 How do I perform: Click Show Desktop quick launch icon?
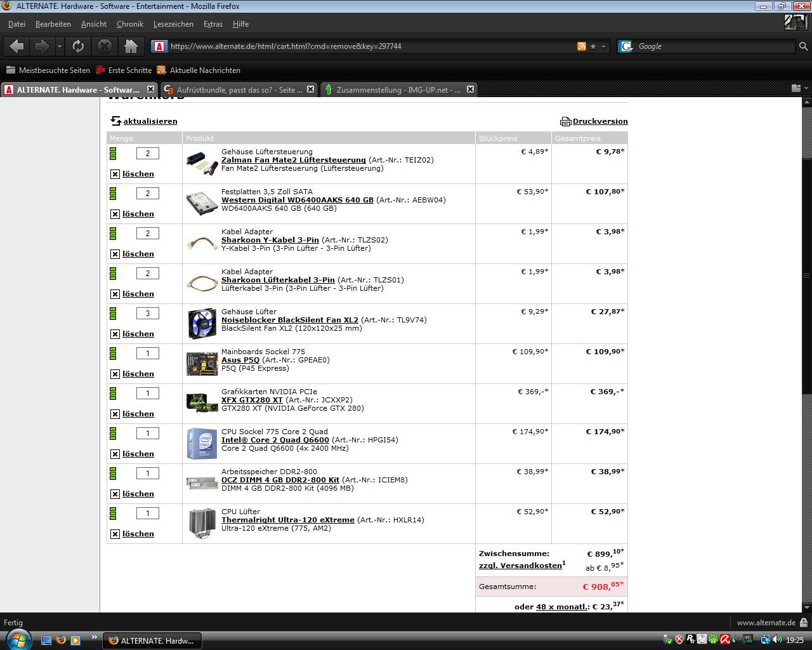[46, 640]
